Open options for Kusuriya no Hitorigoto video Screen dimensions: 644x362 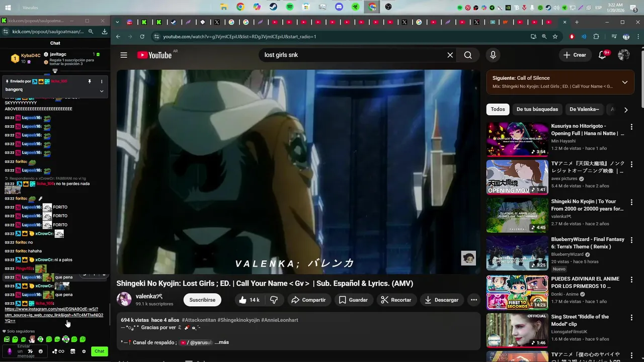tap(631, 127)
